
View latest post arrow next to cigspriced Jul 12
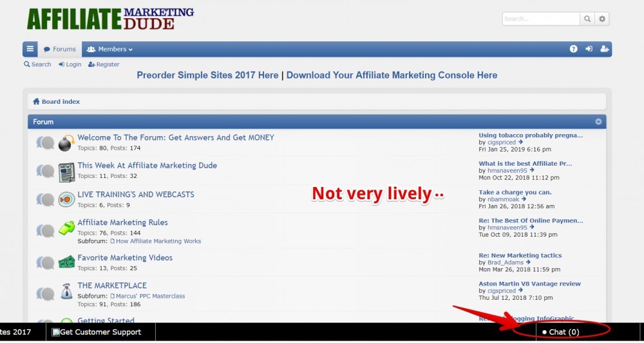click(x=520, y=290)
